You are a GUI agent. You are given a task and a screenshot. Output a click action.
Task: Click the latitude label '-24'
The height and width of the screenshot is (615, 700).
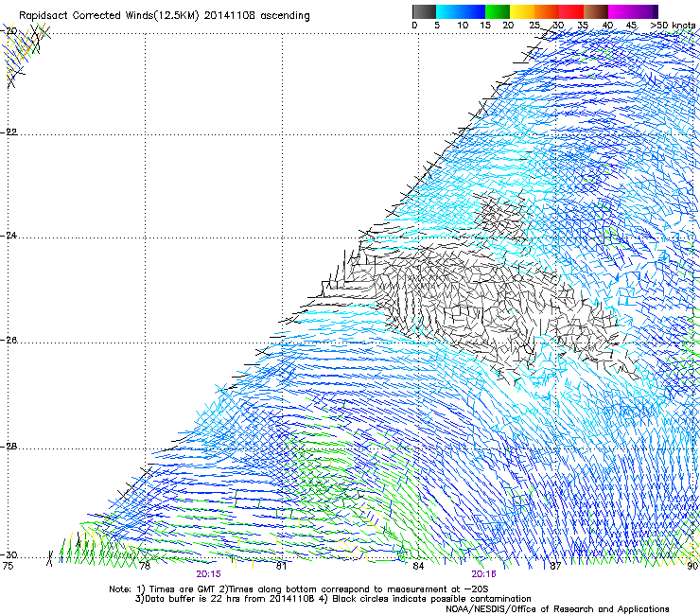pyautogui.click(x=9, y=236)
